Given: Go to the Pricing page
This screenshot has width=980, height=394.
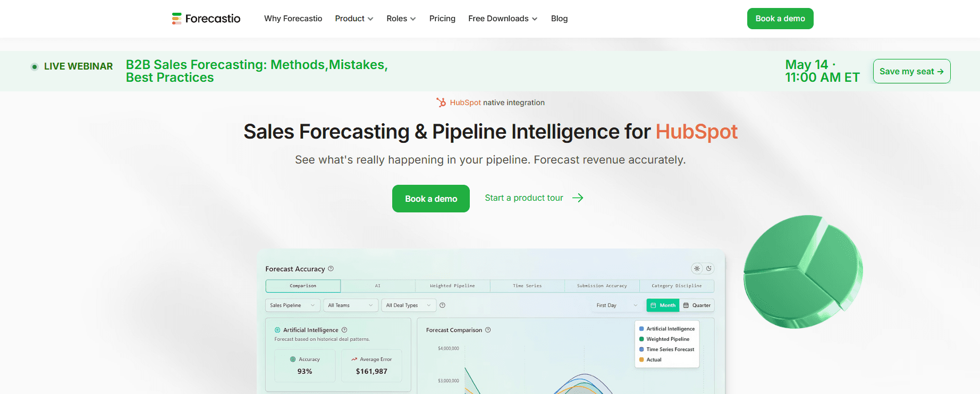Looking at the screenshot, I should [x=442, y=19].
